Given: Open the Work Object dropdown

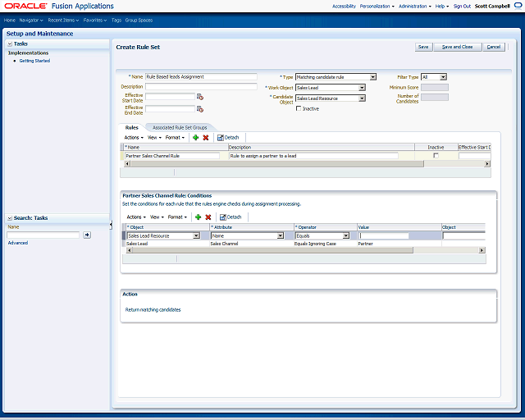Looking at the screenshot, I should pos(362,88).
